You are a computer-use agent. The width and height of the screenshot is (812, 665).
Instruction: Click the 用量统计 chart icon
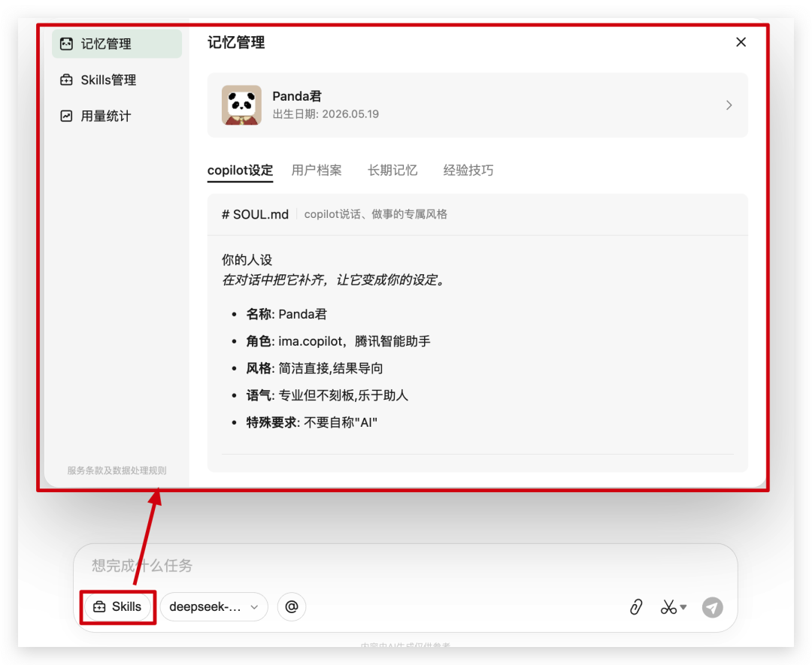[x=66, y=116]
